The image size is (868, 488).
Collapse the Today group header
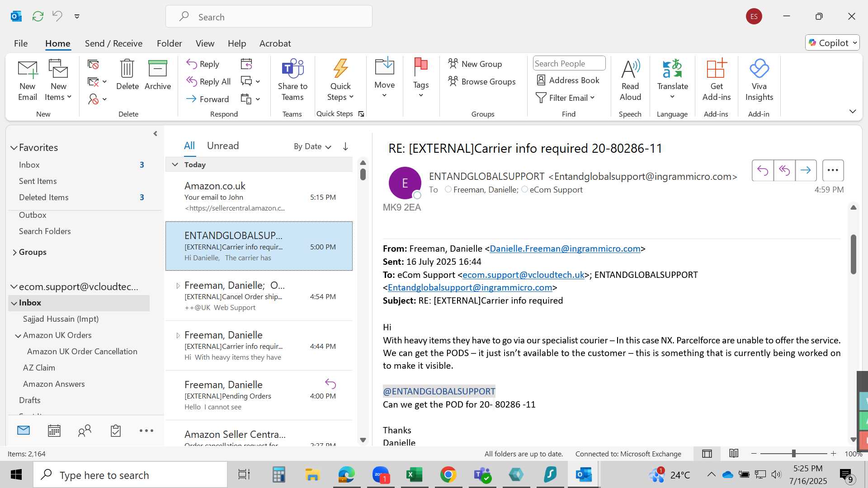(x=175, y=164)
